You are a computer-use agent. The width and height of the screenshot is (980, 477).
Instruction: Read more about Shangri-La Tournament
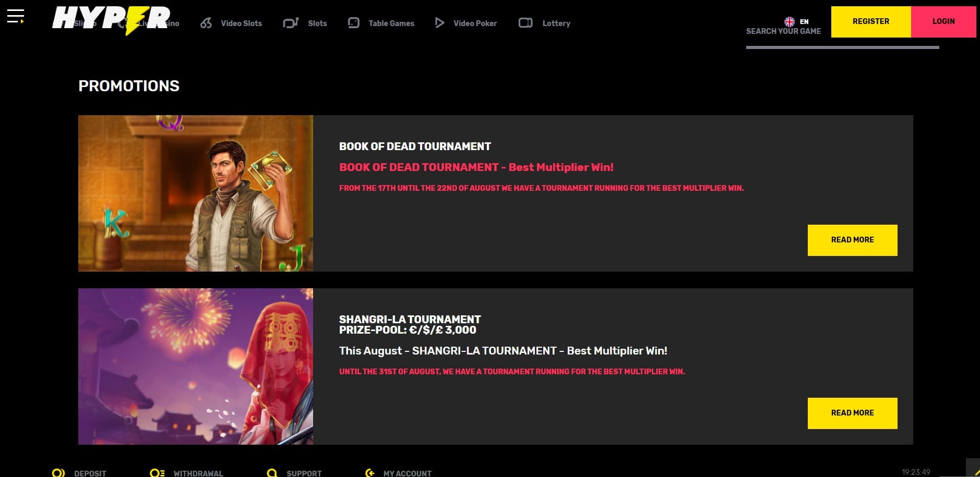point(852,413)
